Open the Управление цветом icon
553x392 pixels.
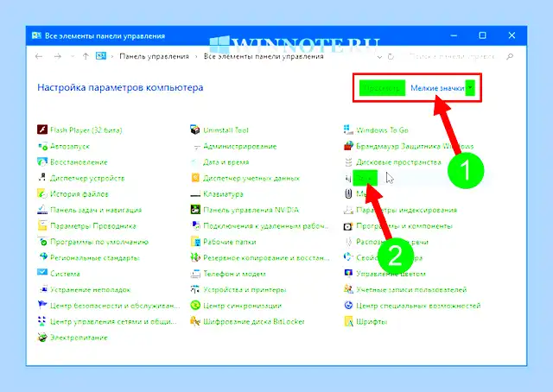point(348,273)
